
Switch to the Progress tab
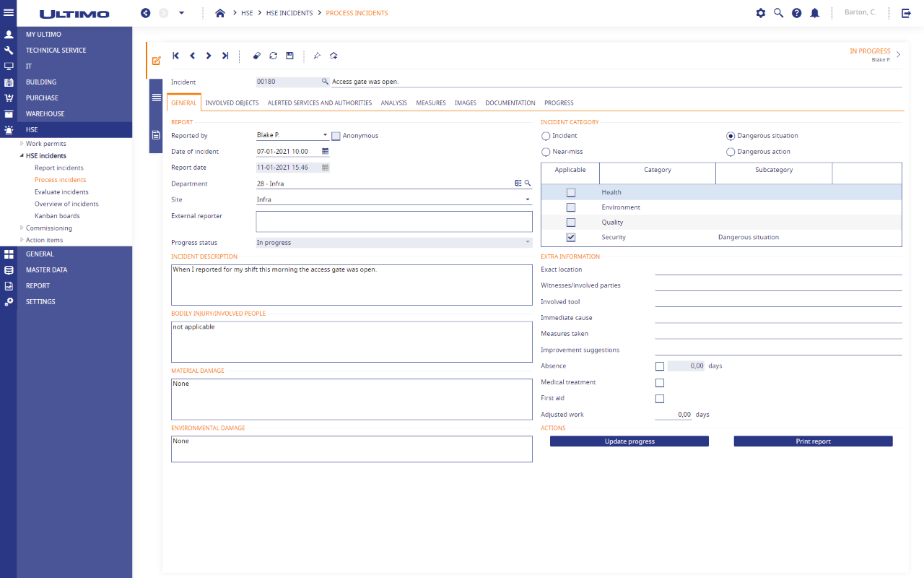[559, 103]
